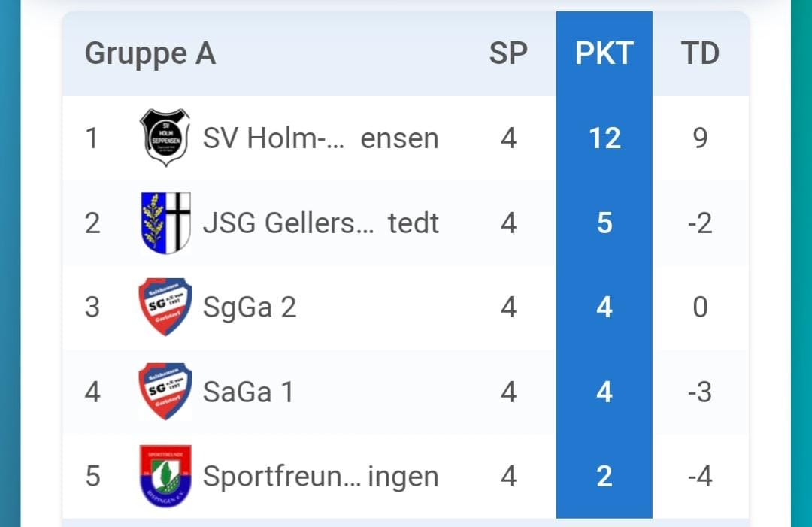Open Sportfreun...ingen team name
The image size is (812, 527).
pos(320,477)
